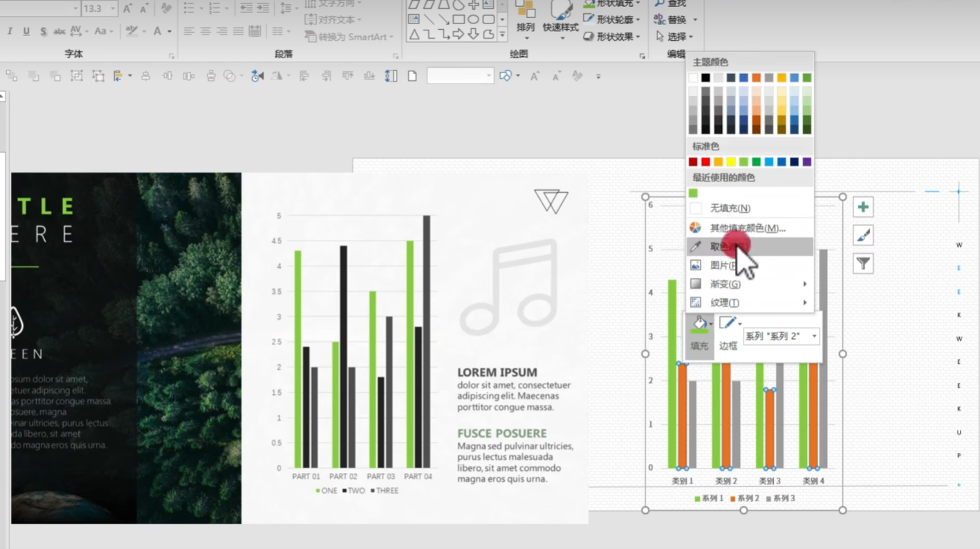The height and width of the screenshot is (549, 980).
Task: Pick the standard yellow color swatch
Action: point(731,162)
